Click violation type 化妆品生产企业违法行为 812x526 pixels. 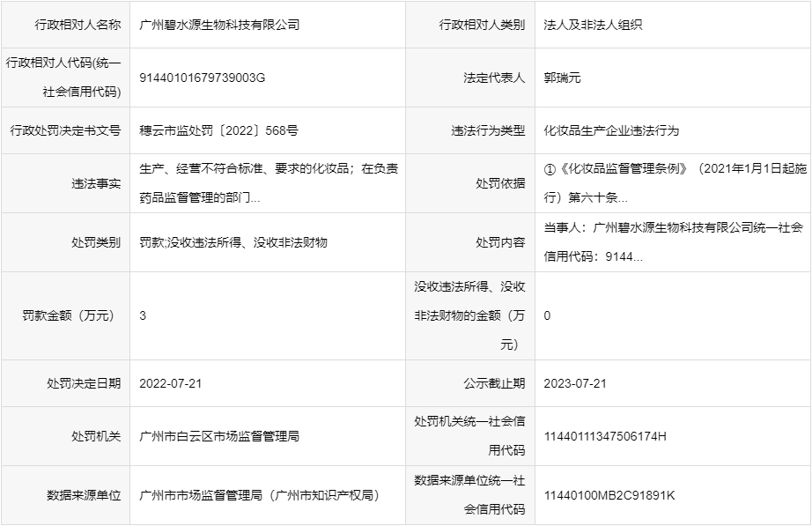tap(612, 130)
